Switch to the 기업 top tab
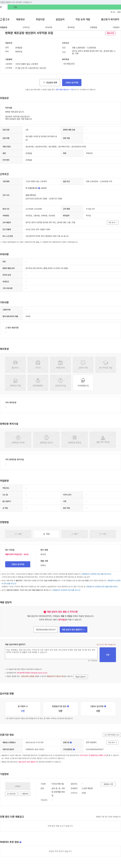 15,7
